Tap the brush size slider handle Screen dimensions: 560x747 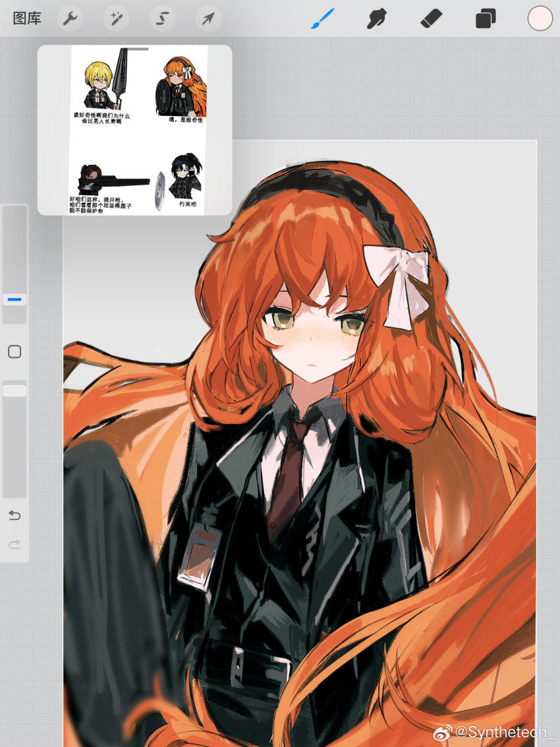click(14, 299)
